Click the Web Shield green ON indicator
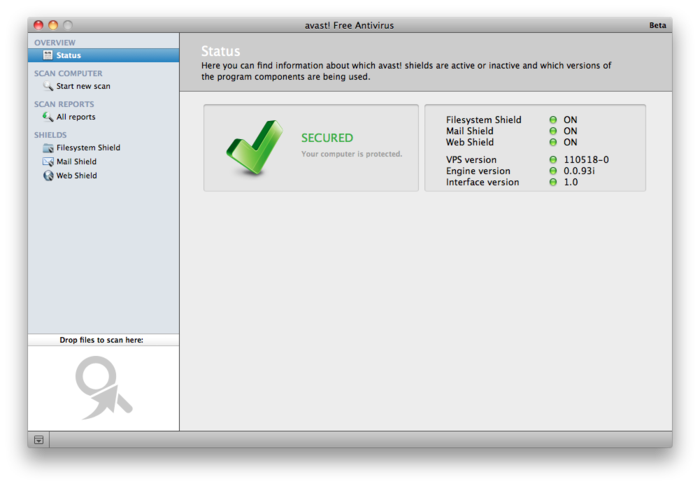This screenshot has height=486, width=700. coord(553,142)
